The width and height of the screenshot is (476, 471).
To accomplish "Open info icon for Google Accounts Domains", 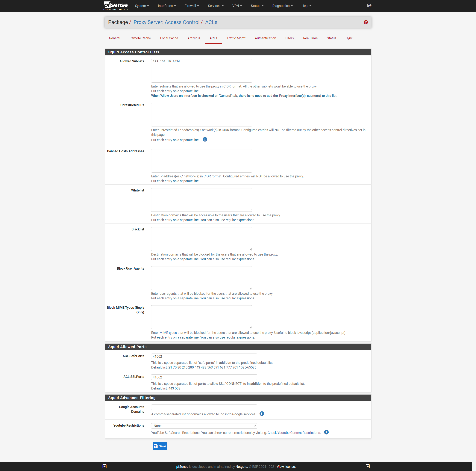I will [262, 413].
